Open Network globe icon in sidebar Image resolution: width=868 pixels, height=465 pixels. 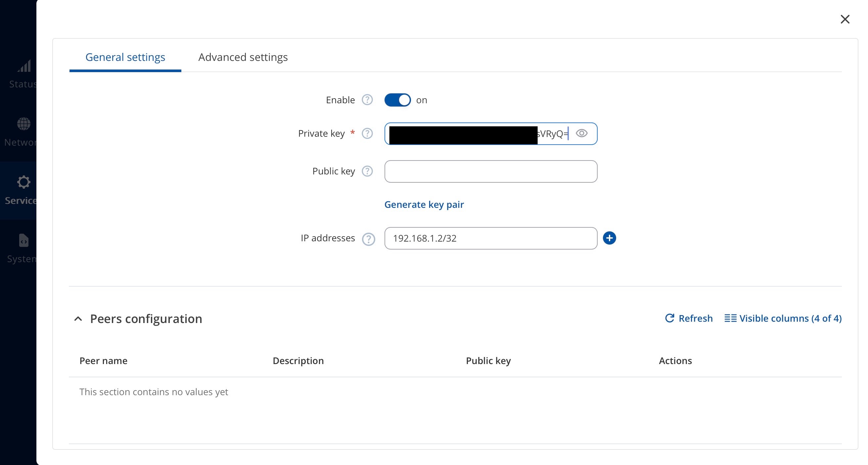(x=23, y=124)
